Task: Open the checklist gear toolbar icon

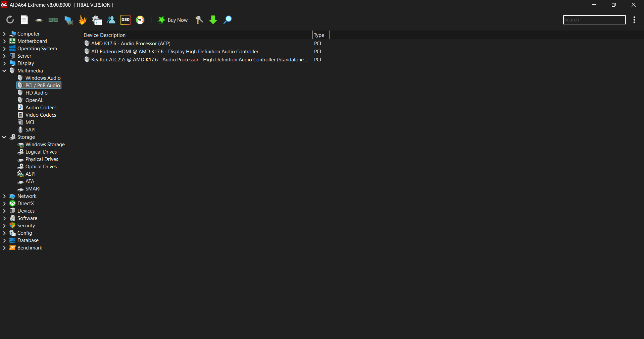Action: pyautogui.click(x=97, y=20)
